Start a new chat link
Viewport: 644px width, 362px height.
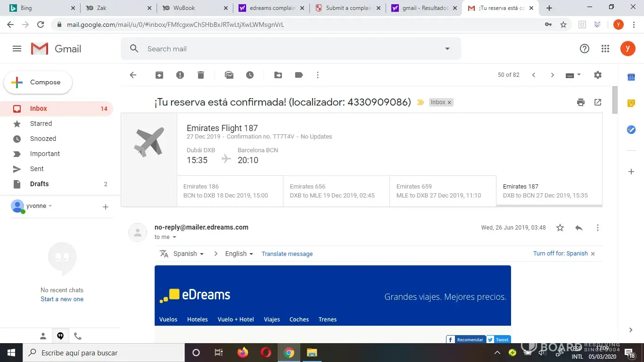pyautogui.click(x=62, y=299)
